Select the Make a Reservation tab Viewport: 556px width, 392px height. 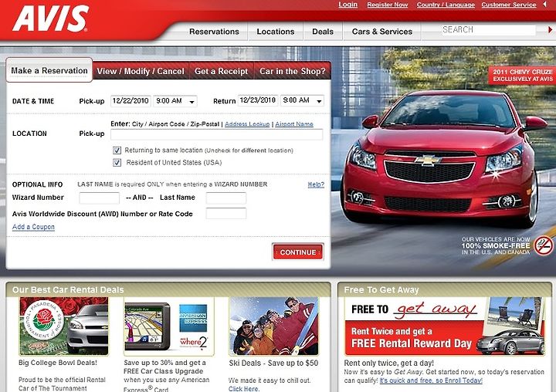(49, 70)
